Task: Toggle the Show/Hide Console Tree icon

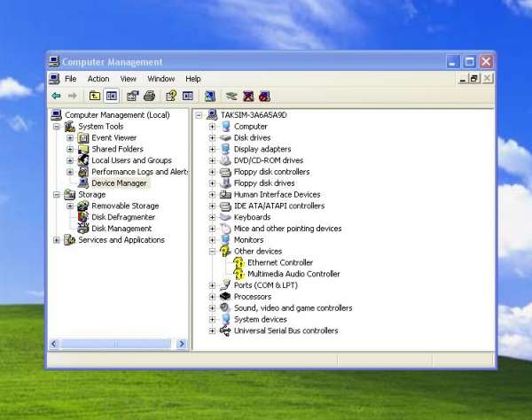Action: [112, 96]
